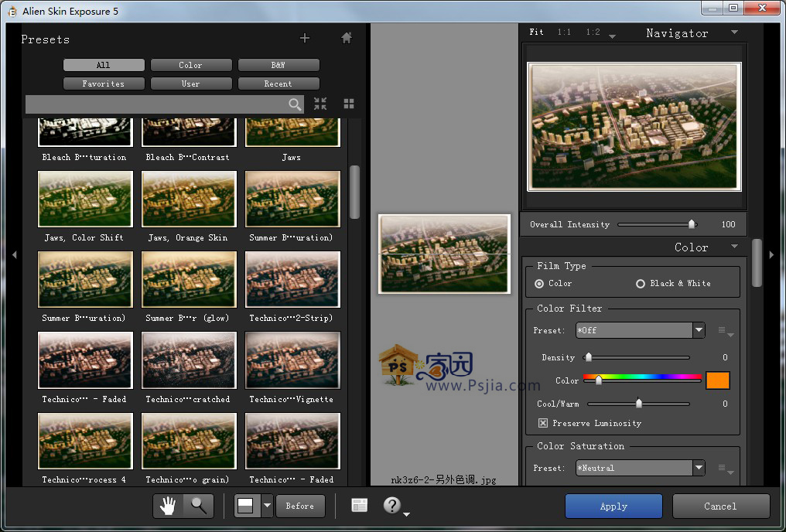Click the Before preview button
This screenshot has height=532, width=786.
pyautogui.click(x=300, y=506)
